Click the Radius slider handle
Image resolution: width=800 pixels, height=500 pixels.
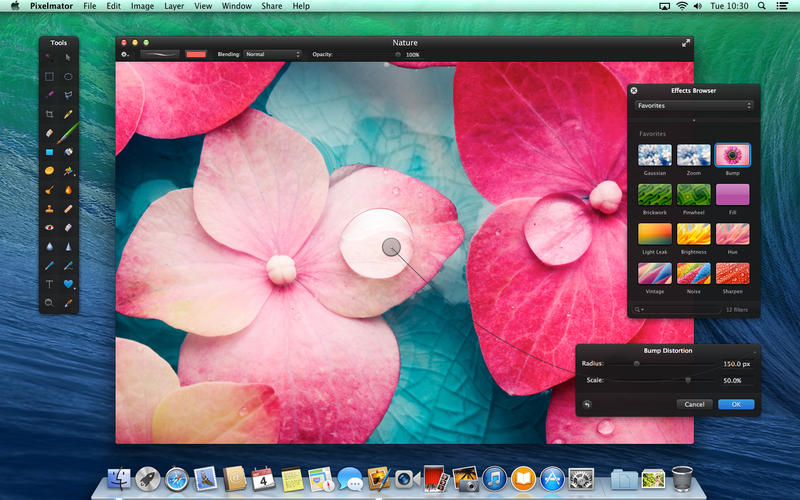[636, 364]
